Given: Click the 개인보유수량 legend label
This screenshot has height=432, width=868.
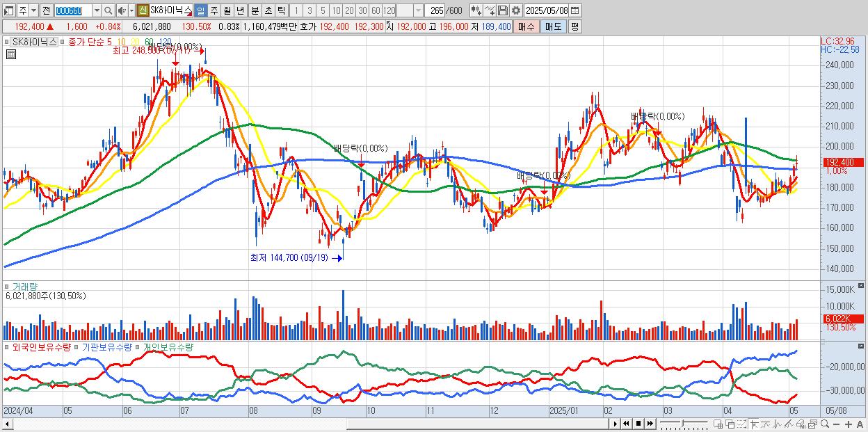Looking at the screenshot, I should [168, 346].
